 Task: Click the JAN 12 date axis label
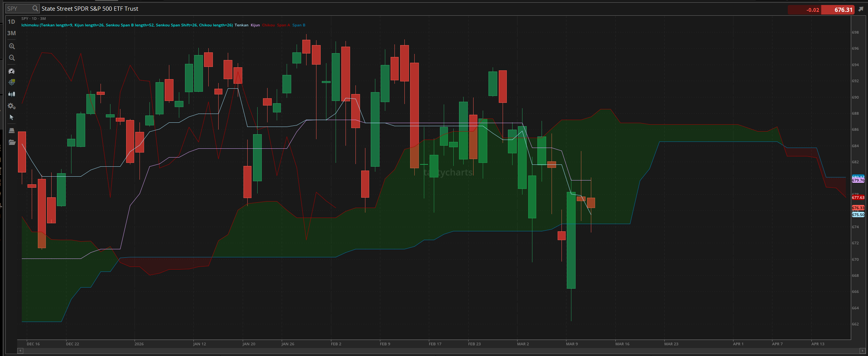(x=200, y=344)
